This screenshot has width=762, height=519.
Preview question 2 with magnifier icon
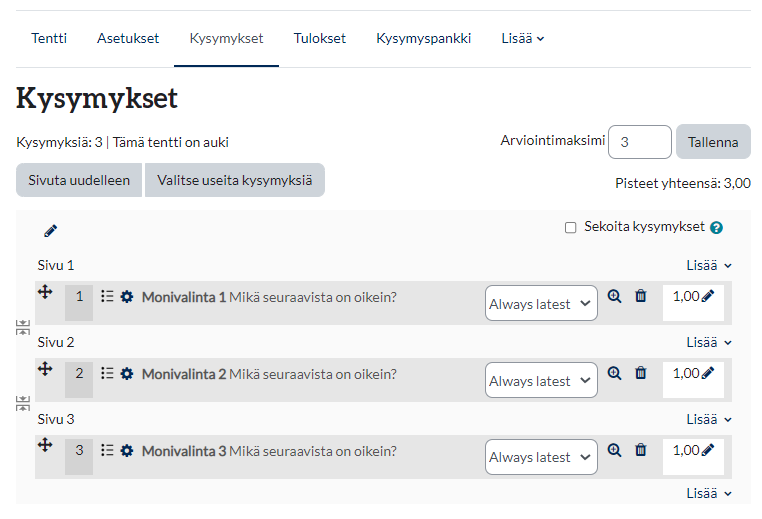[x=614, y=373]
